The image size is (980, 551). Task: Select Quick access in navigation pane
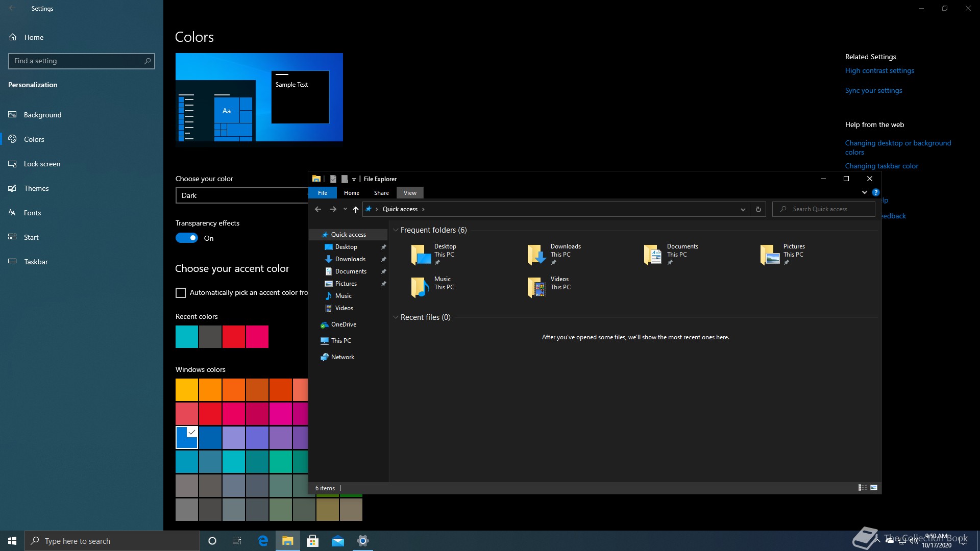tap(348, 235)
